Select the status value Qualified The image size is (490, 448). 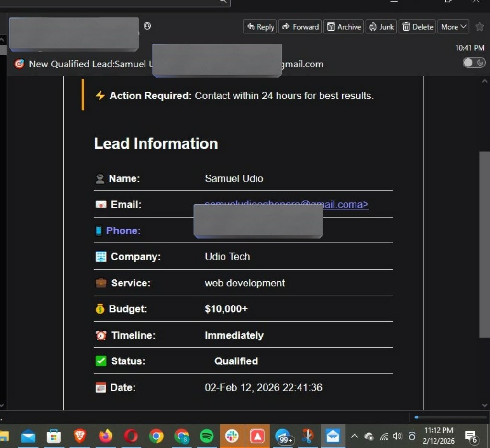[236, 361]
